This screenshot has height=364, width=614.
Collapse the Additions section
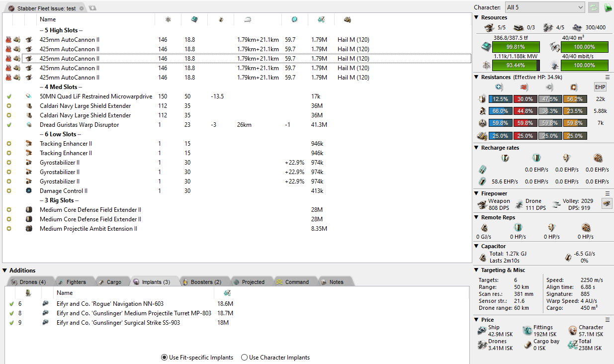click(x=5, y=271)
